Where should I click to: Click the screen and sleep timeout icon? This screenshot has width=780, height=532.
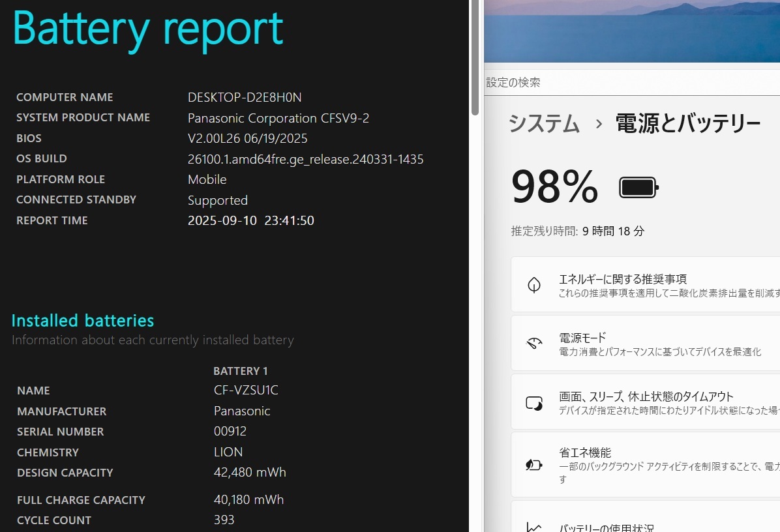[533, 403]
